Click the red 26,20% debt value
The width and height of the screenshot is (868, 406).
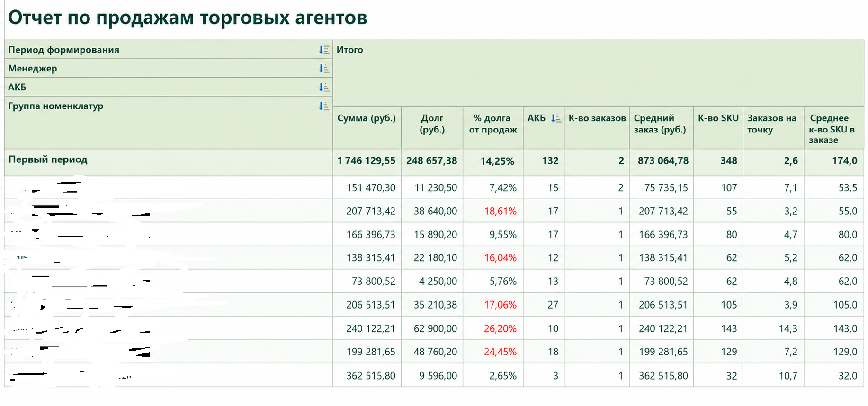(x=500, y=328)
